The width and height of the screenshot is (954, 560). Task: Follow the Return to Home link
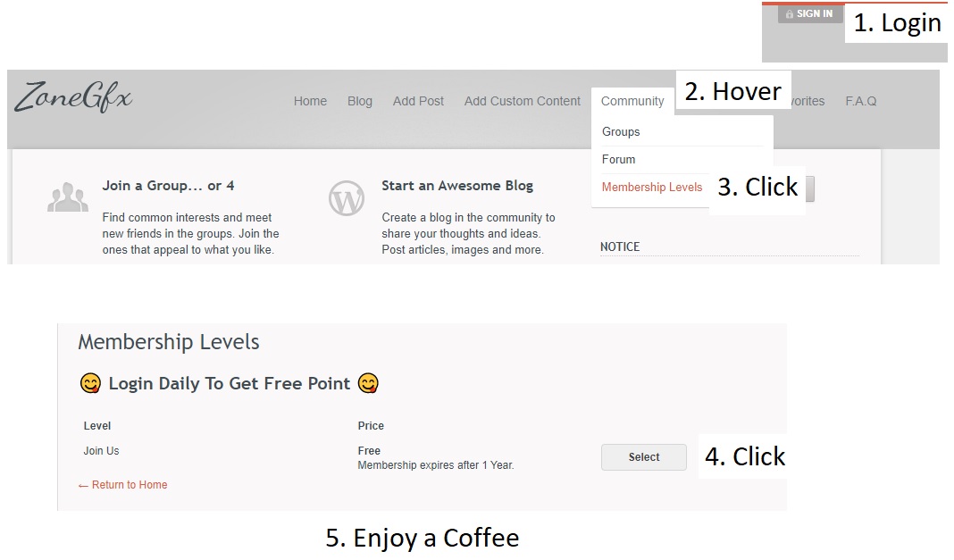coord(123,485)
